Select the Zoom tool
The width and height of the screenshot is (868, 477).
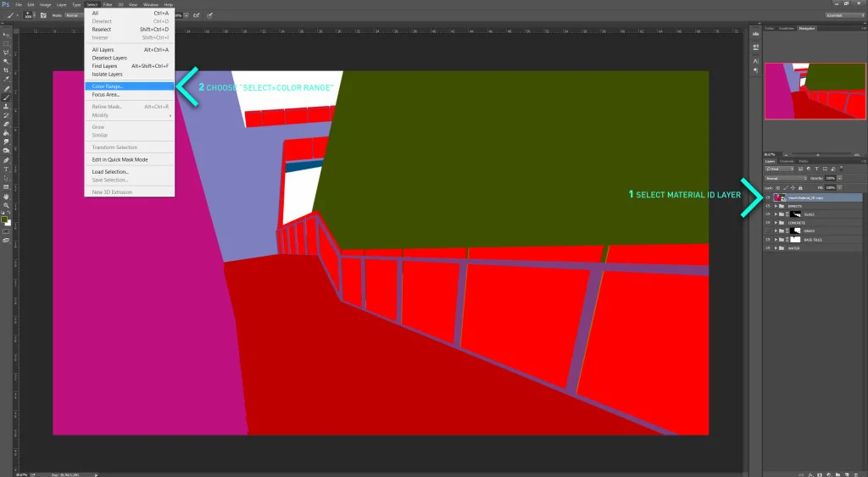click(x=7, y=205)
